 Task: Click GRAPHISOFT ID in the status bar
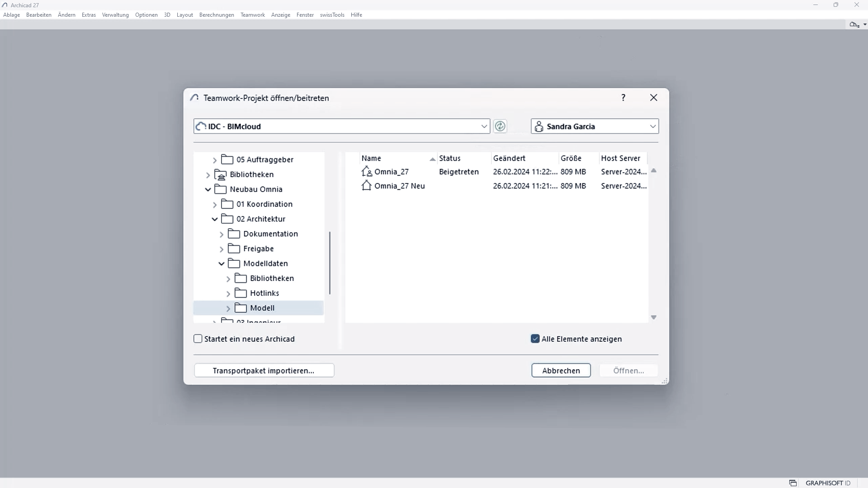828,483
